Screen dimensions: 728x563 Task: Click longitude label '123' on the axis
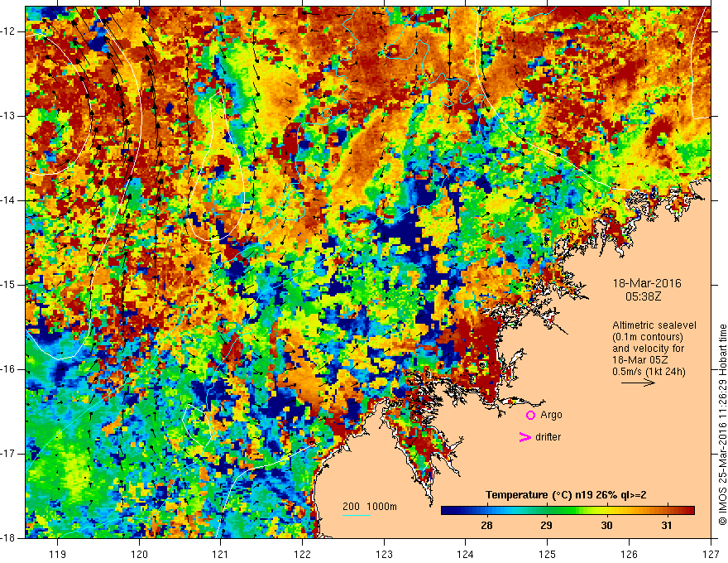tap(384, 554)
